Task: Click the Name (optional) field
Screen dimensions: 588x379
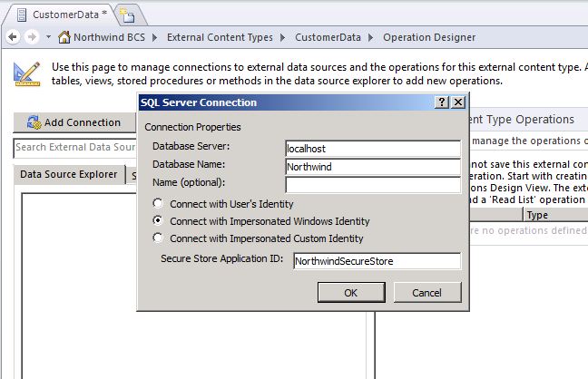Action: [373, 185]
